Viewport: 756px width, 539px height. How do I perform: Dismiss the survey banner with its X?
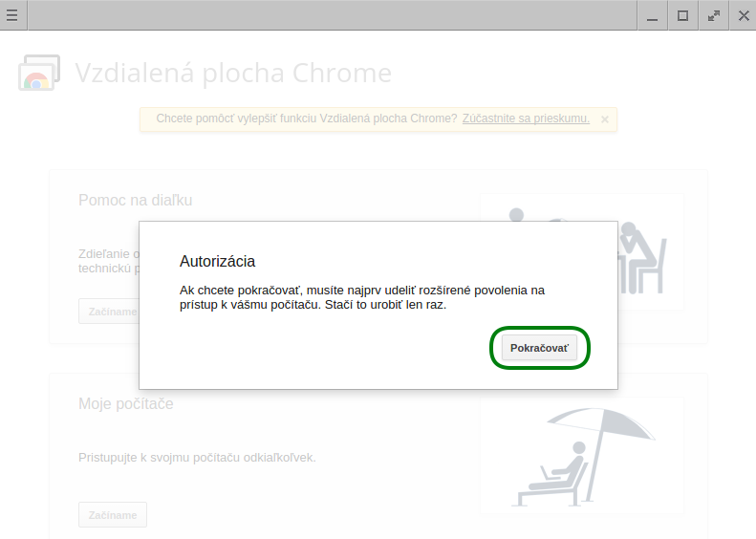click(605, 119)
